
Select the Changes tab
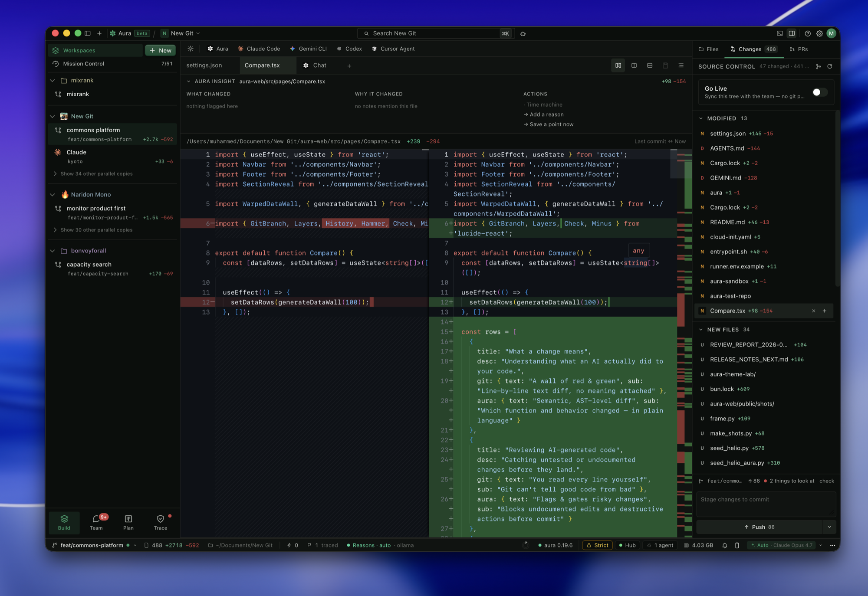[754, 49]
